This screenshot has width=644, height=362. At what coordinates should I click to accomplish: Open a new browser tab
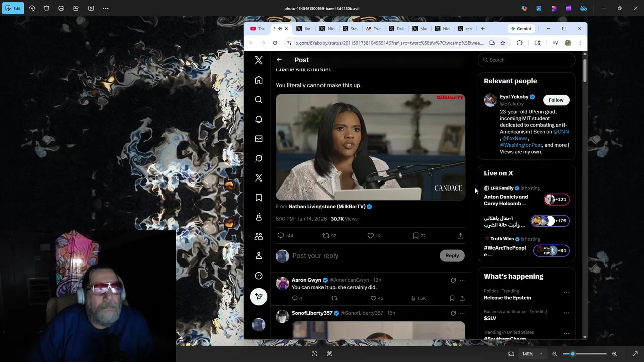[482, 29]
